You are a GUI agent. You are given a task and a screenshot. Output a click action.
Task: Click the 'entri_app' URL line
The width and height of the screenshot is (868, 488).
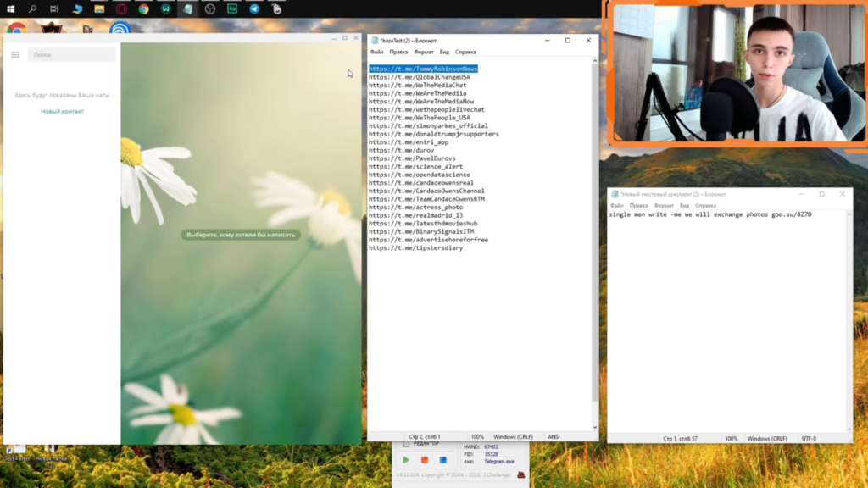[x=409, y=142]
